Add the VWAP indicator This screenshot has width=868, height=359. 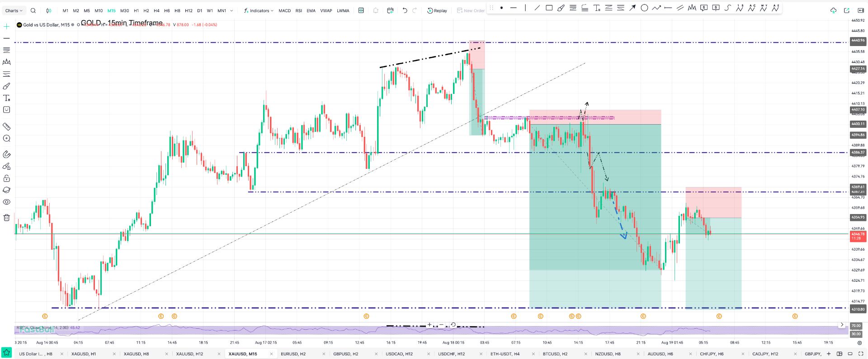[326, 10]
